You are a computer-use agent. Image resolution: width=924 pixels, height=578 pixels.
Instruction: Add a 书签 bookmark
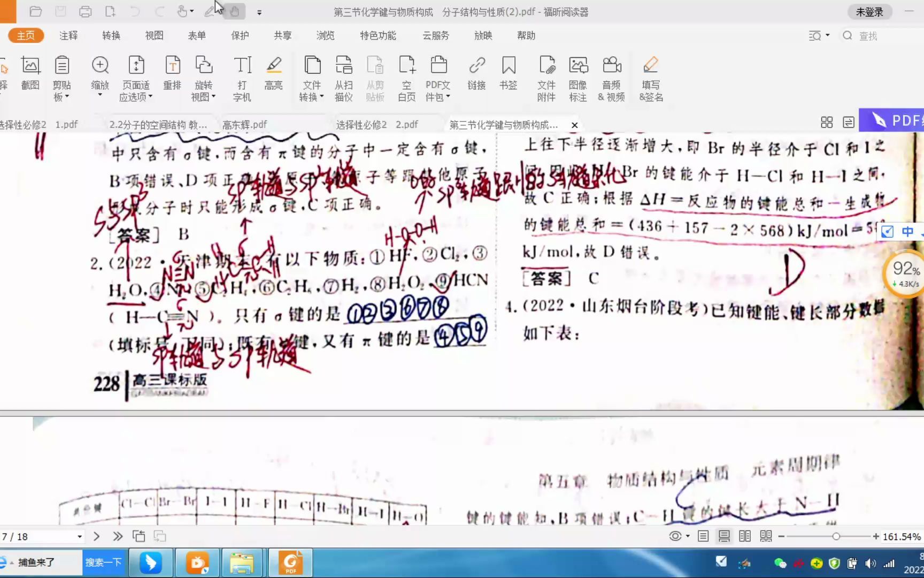[508, 75]
